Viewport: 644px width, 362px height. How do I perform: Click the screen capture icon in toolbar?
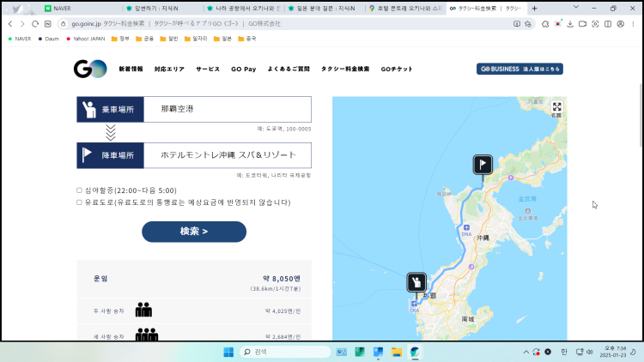595,24
